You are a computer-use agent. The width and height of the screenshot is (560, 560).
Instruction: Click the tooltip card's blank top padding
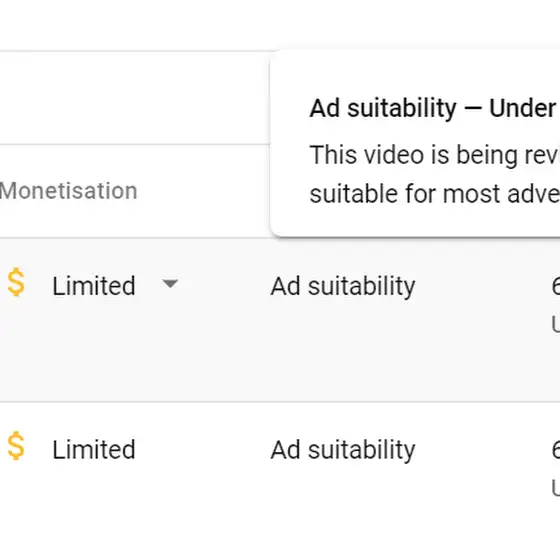coord(415,71)
